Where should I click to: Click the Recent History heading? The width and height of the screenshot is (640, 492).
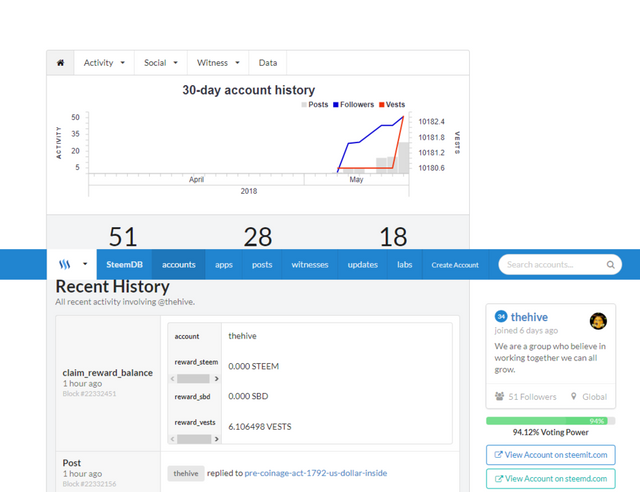point(112,287)
